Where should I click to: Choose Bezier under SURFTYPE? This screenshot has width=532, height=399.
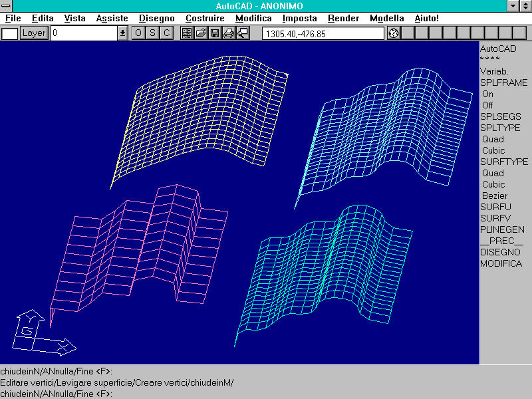495,196
